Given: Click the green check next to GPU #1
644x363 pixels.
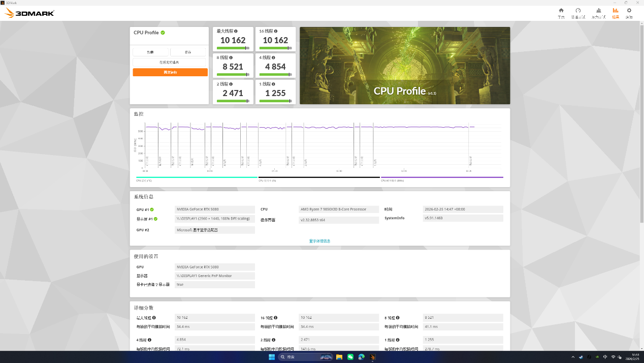Looking at the screenshot, I should pyautogui.click(x=152, y=209).
